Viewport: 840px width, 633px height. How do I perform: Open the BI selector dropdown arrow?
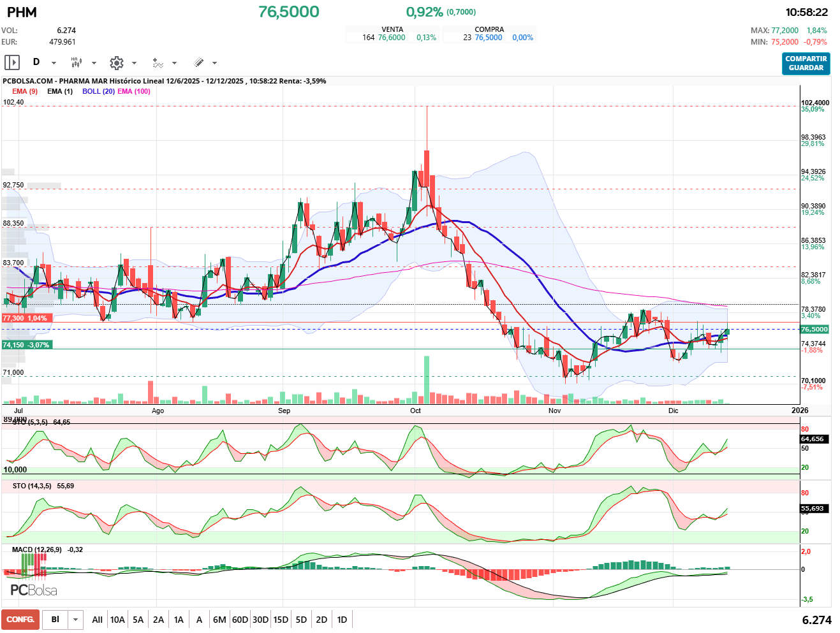pos(76,620)
